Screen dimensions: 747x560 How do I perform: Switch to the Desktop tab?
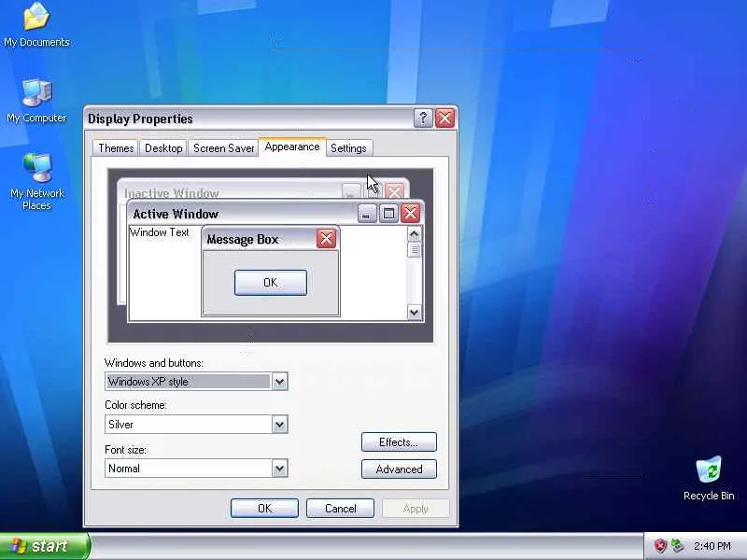click(x=163, y=148)
